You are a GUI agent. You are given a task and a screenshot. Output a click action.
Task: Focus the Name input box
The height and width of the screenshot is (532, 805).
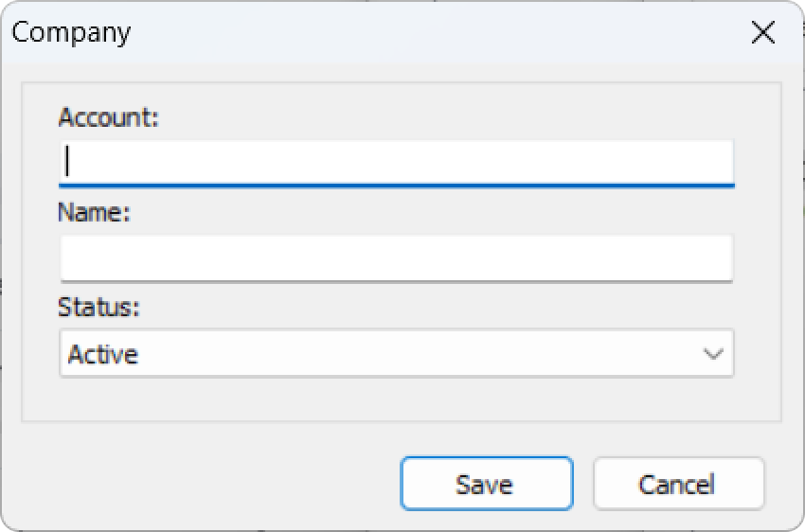tap(396, 257)
